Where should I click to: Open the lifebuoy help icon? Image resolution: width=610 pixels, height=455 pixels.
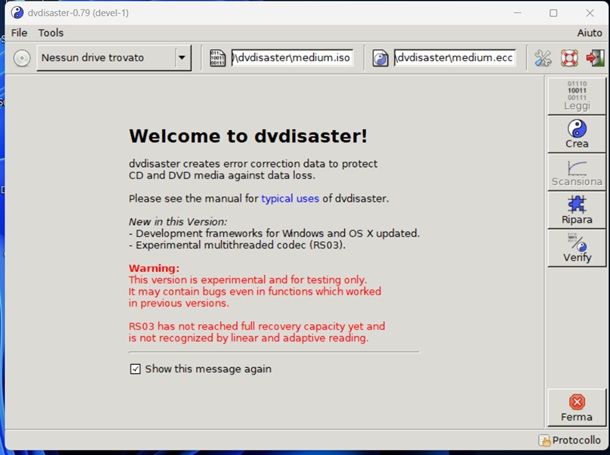[x=569, y=58]
